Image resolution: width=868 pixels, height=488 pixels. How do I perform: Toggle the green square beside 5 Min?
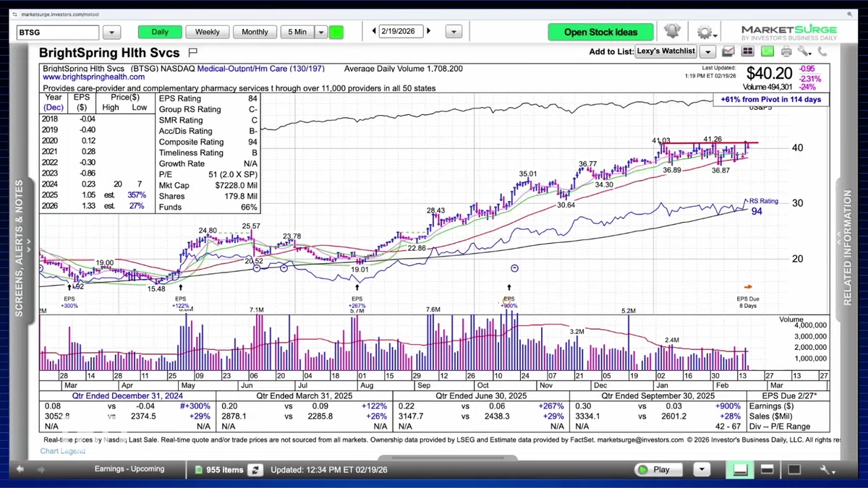point(336,32)
